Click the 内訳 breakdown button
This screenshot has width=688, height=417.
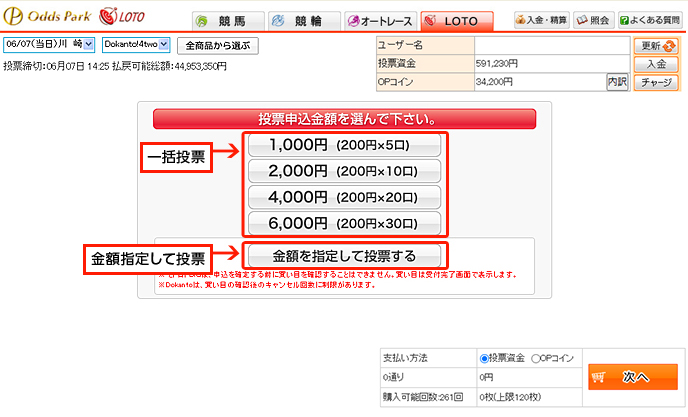617,82
